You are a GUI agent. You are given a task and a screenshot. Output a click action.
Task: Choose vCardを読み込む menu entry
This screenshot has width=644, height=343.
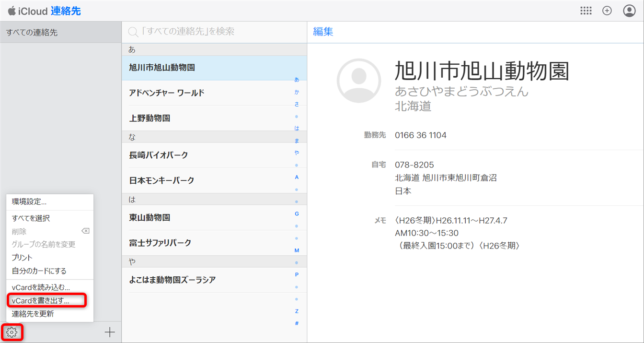[x=41, y=287]
